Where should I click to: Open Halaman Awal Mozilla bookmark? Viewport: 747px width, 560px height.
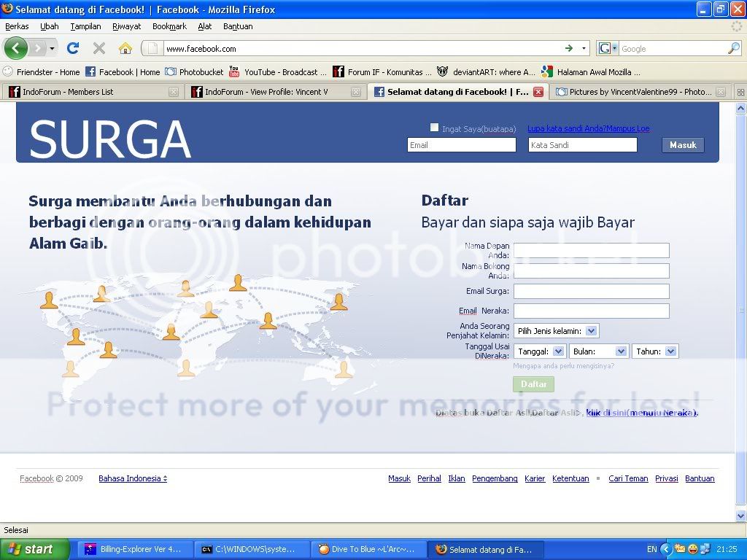(591, 72)
